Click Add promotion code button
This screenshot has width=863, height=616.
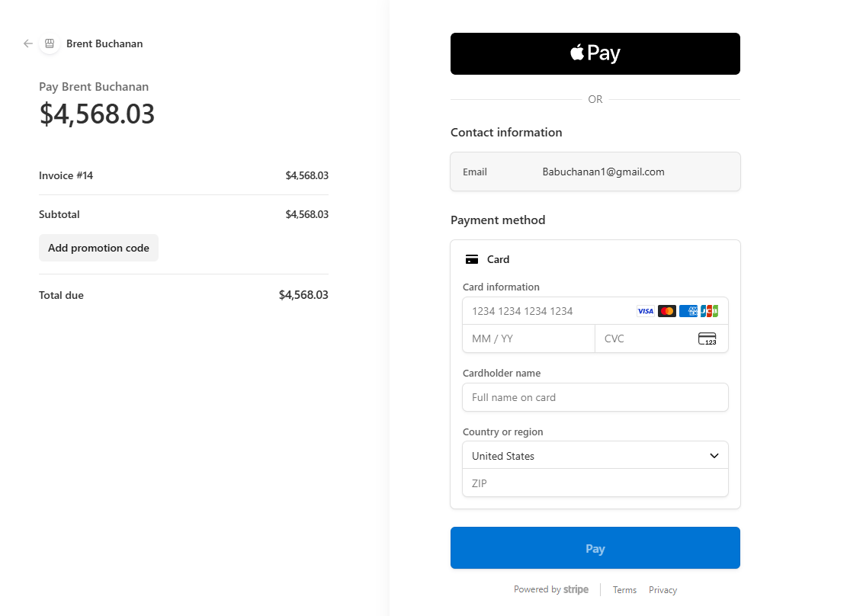tap(98, 248)
